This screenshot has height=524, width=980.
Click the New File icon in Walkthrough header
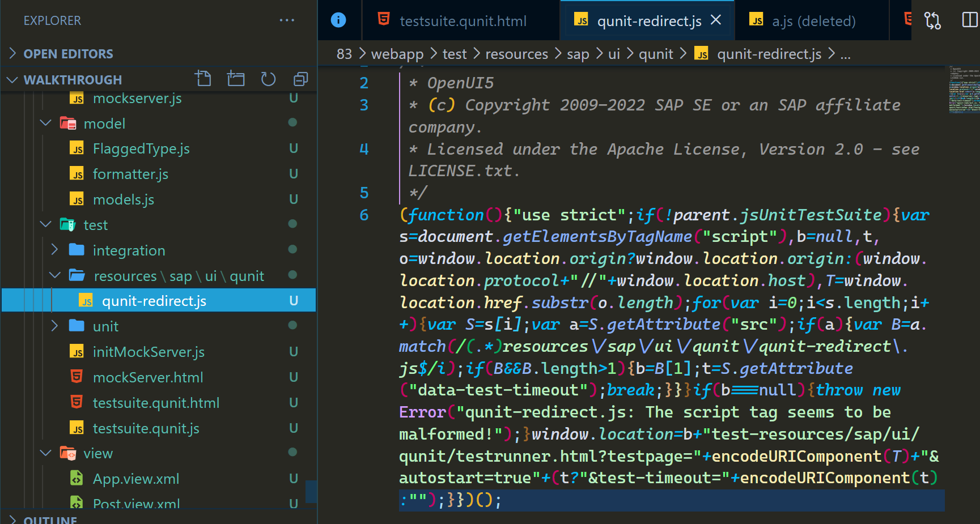pyautogui.click(x=203, y=79)
